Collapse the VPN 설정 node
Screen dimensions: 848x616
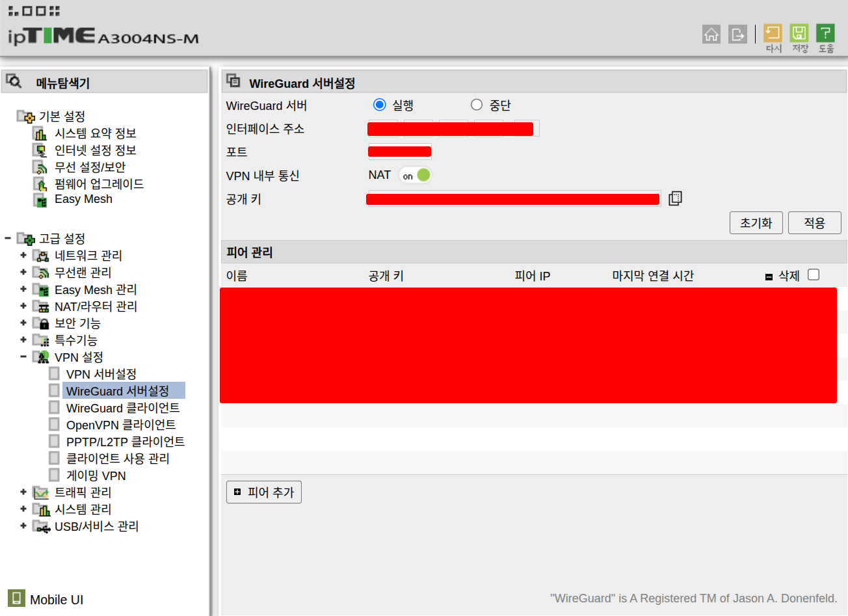point(23,356)
